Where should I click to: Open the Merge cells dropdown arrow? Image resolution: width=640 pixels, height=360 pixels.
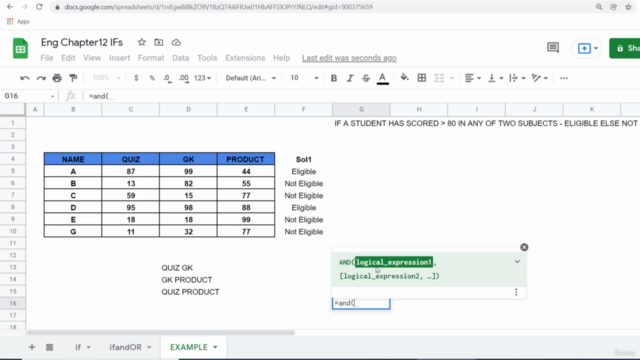(x=451, y=78)
